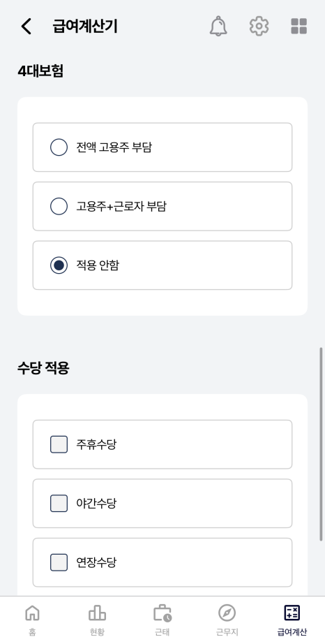Select 적용 안함 radio button
325x644 pixels.
(59, 265)
